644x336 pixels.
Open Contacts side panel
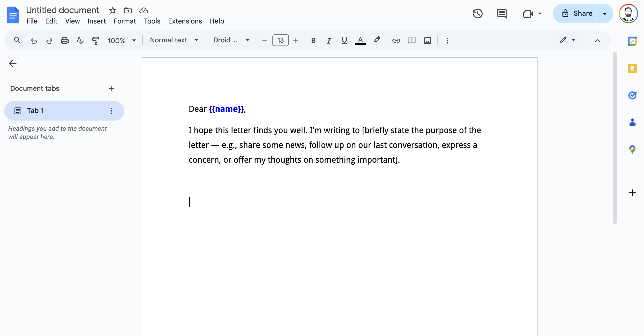pyautogui.click(x=632, y=122)
